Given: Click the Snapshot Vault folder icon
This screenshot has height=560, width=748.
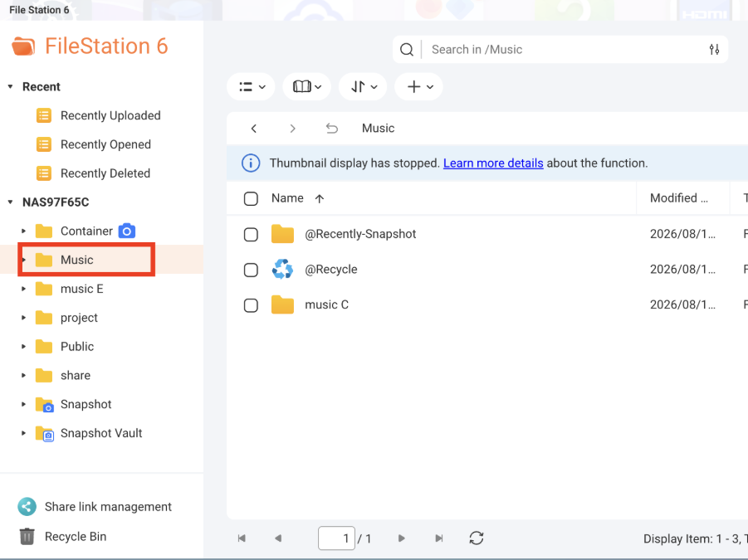Looking at the screenshot, I should pos(44,434).
